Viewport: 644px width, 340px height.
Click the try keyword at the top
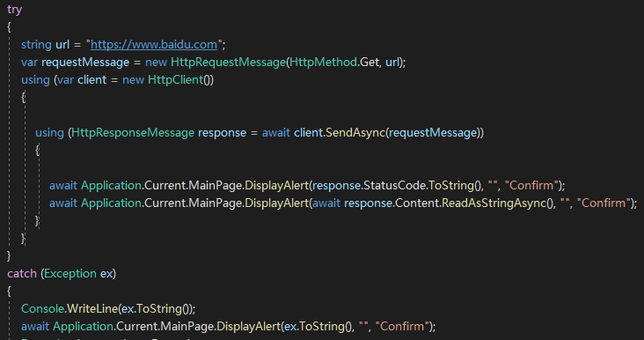pyautogui.click(x=14, y=10)
